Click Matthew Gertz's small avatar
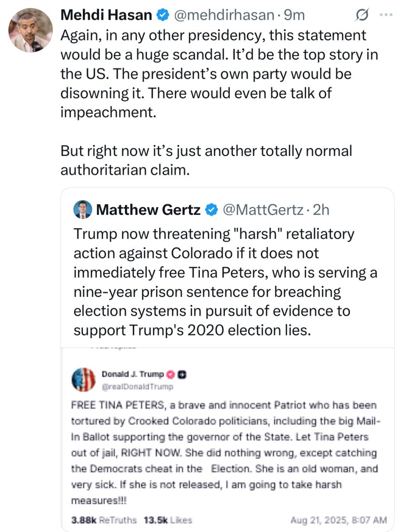 point(83,210)
